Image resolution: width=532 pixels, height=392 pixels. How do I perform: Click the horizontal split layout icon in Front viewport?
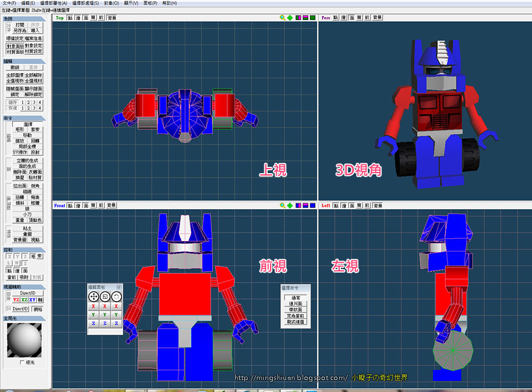tap(305, 205)
